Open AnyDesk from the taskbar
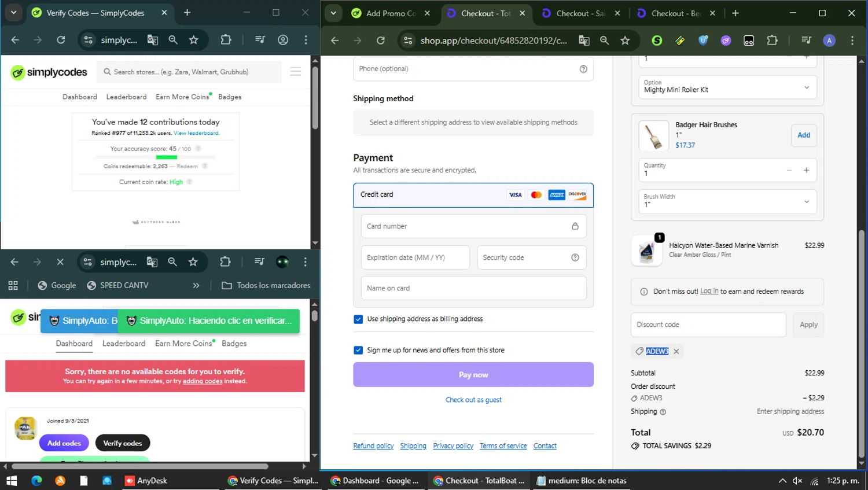The height and width of the screenshot is (490, 868). tap(146, 481)
